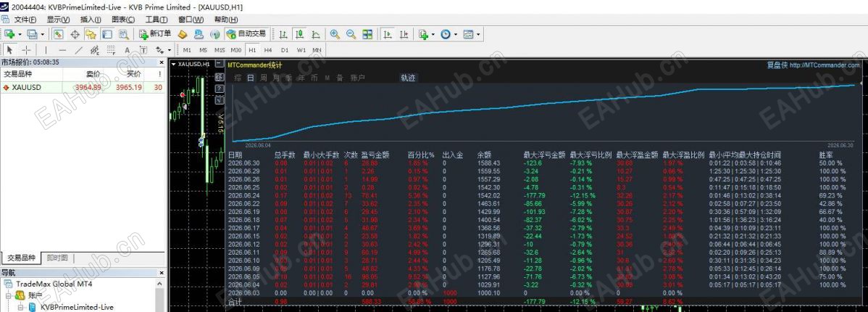Toggle chart auto scroll

(388, 34)
